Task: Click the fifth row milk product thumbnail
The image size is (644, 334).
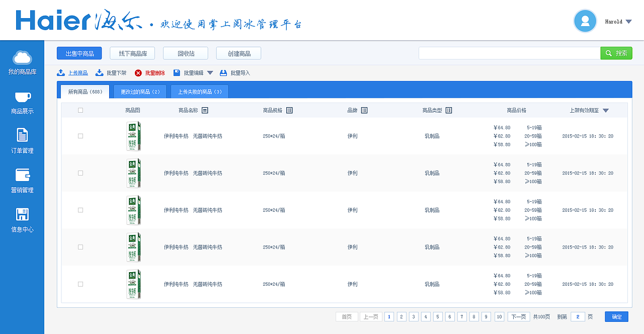Action: (x=133, y=284)
